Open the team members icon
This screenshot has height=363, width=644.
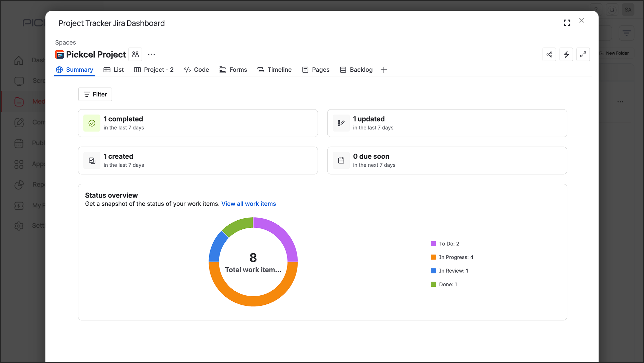135,55
